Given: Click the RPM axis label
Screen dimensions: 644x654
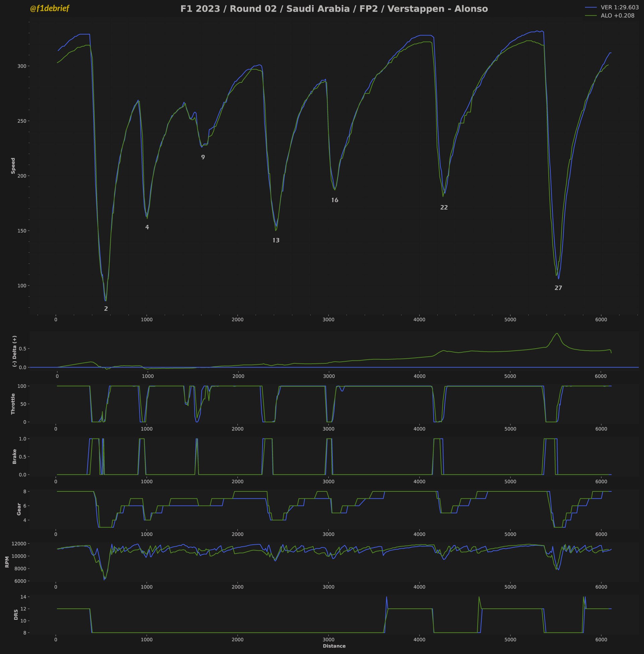Looking at the screenshot, I should pyautogui.click(x=7, y=562).
